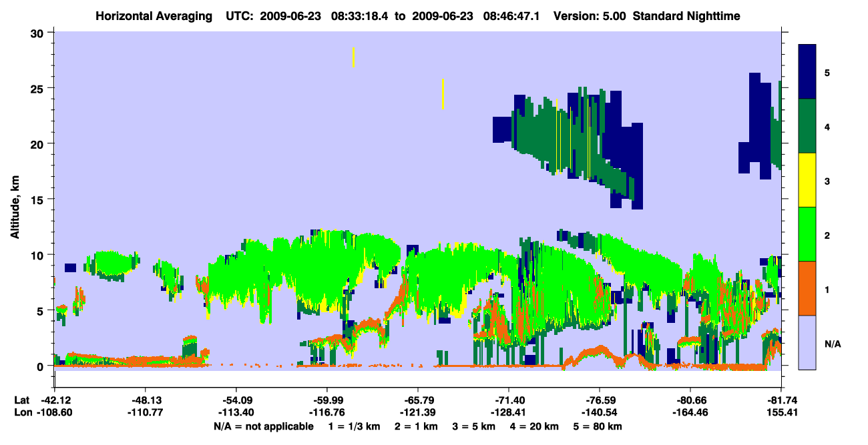Click the longitude value -128.41

pyautogui.click(x=508, y=412)
